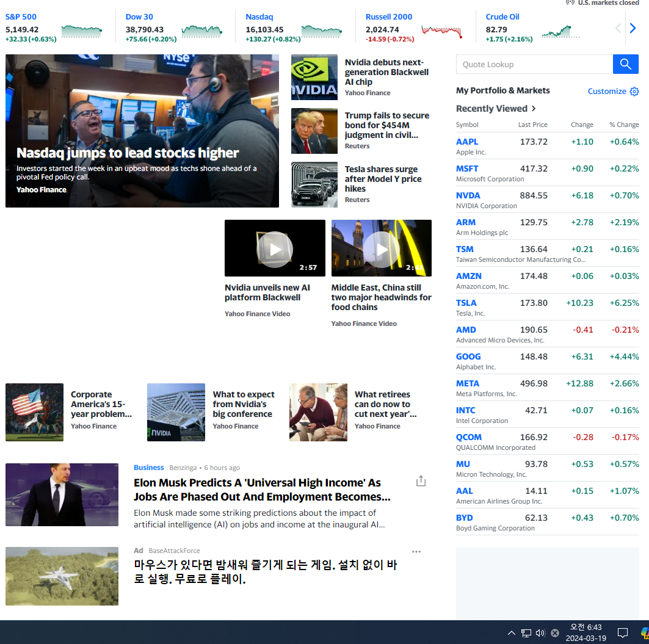This screenshot has width=649, height=644.
Task: Open the Customize link
Action: [607, 92]
